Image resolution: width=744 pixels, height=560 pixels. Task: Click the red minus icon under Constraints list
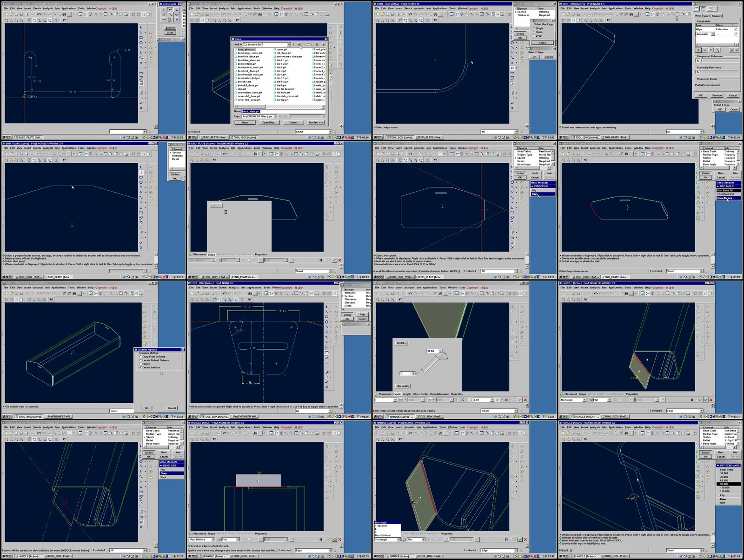(704, 50)
